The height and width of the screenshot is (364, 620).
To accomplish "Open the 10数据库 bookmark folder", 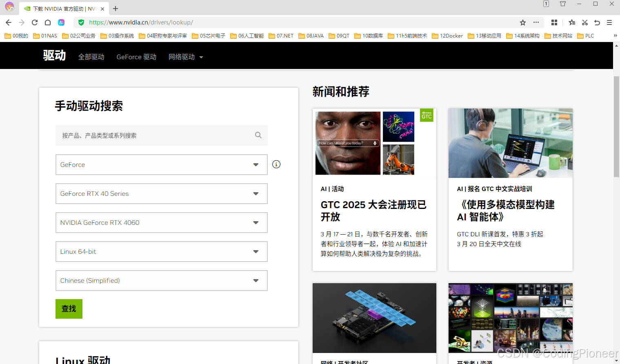I will [369, 36].
